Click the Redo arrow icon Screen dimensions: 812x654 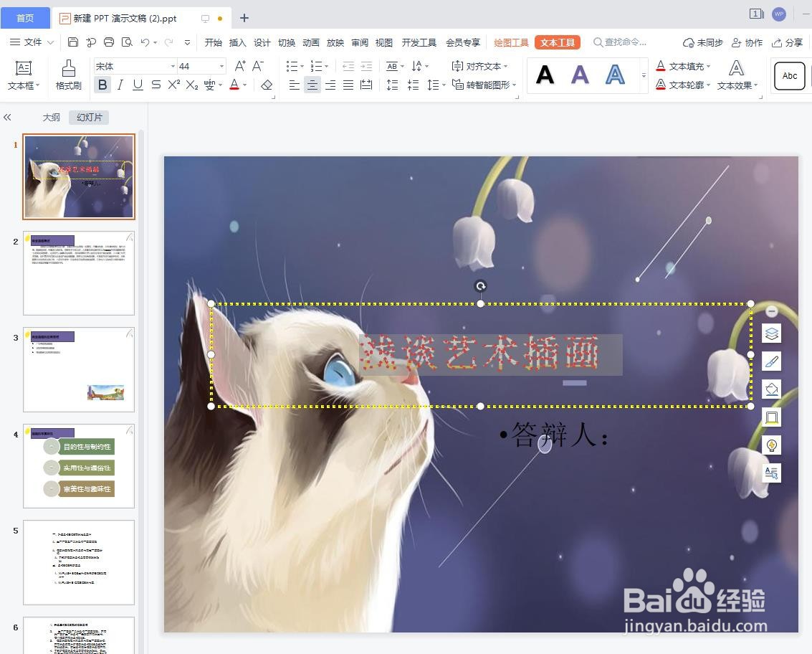(x=169, y=42)
